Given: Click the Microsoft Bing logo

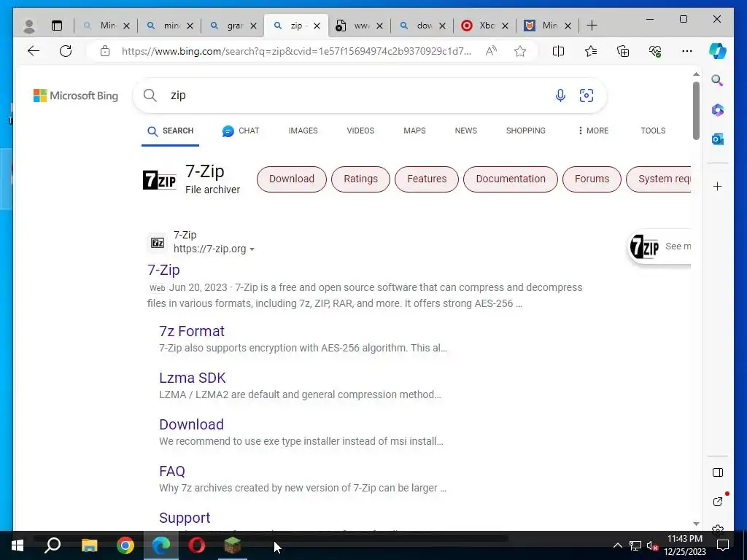Looking at the screenshot, I should 76,96.
